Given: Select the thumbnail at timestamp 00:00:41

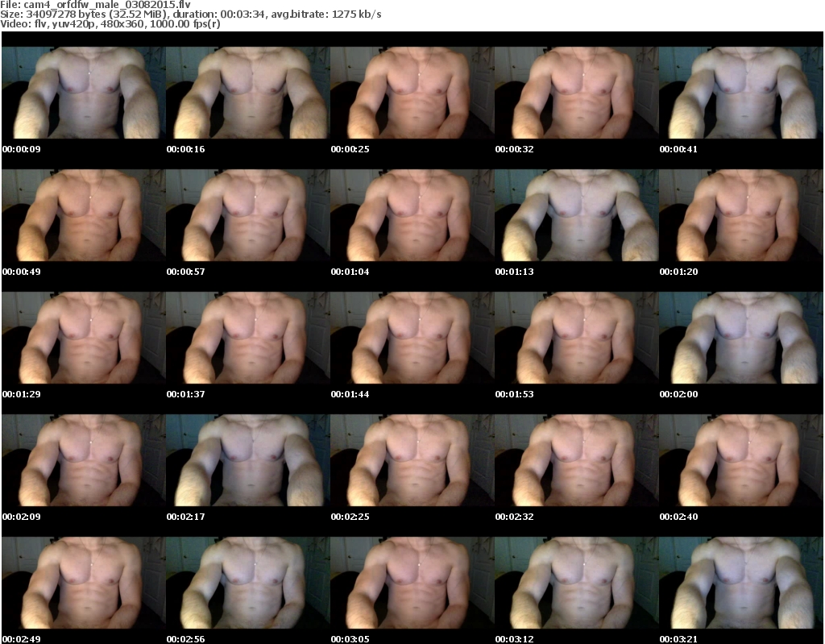Looking at the screenshot, I should [741, 93].
